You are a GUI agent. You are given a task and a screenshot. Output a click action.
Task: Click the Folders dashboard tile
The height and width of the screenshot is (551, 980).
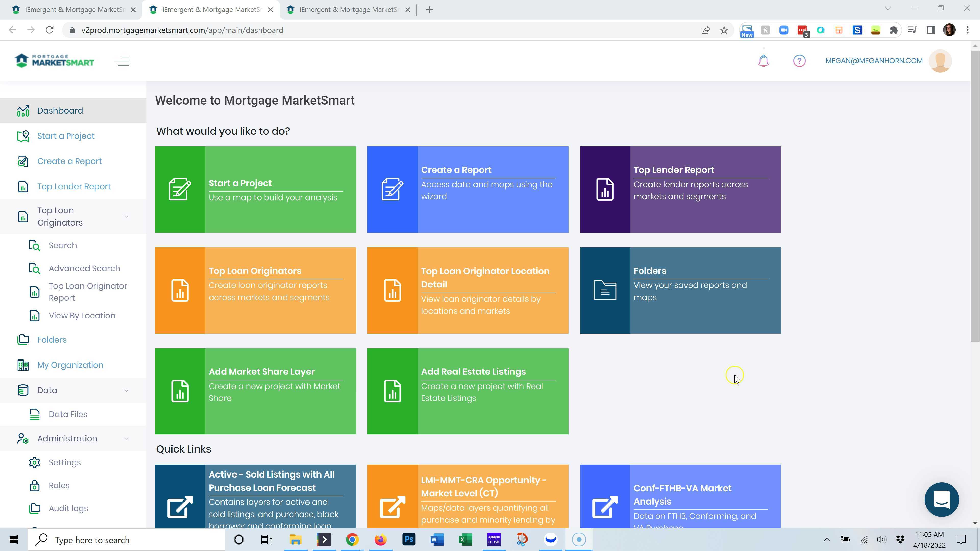pos(680,291)
